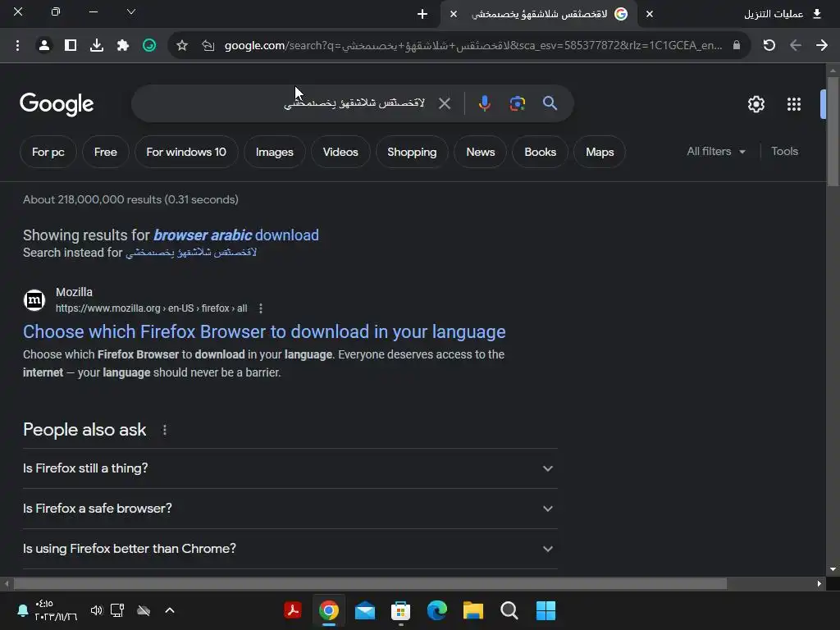Bookmark this page with the star icon
Image resolution: width=840 pixels, height=630 pixels.
click(182, 46)
